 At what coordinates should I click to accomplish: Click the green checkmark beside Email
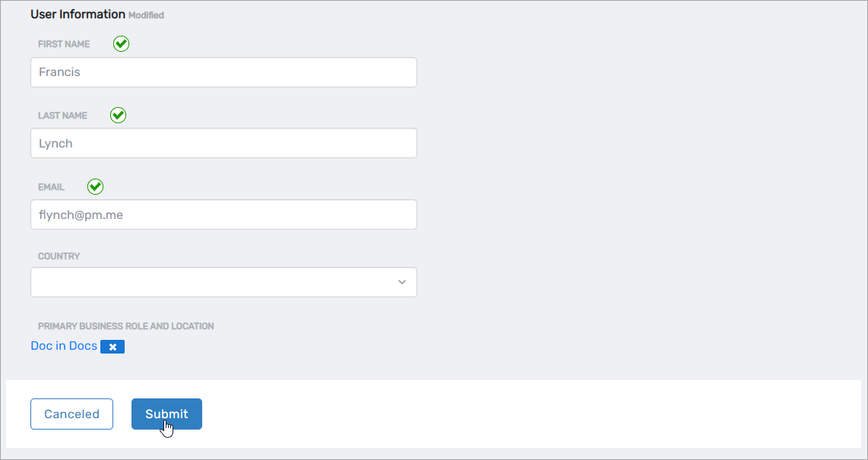pos(95,187)
